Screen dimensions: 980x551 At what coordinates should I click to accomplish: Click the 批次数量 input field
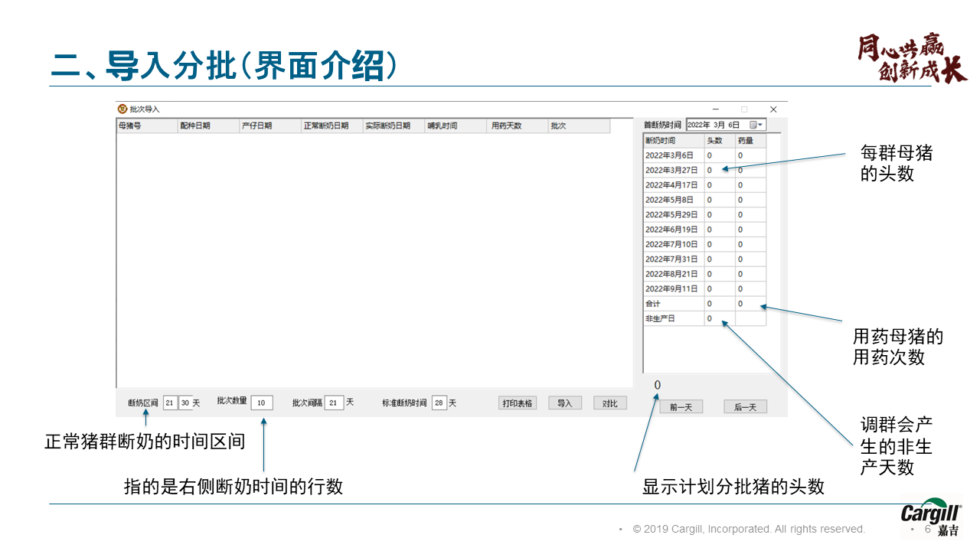click(261, 403)
